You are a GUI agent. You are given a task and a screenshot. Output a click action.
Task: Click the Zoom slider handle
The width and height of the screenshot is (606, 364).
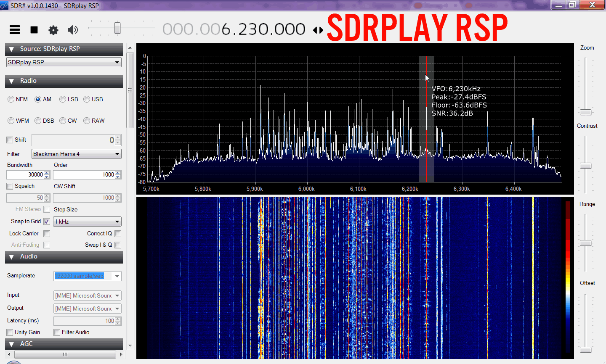[x=585, y=112]
